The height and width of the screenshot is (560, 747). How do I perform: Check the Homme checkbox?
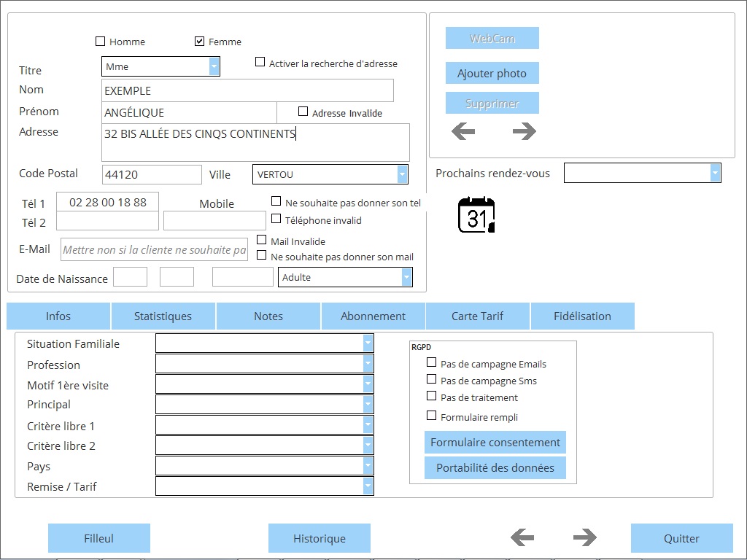tap(99, 42)
